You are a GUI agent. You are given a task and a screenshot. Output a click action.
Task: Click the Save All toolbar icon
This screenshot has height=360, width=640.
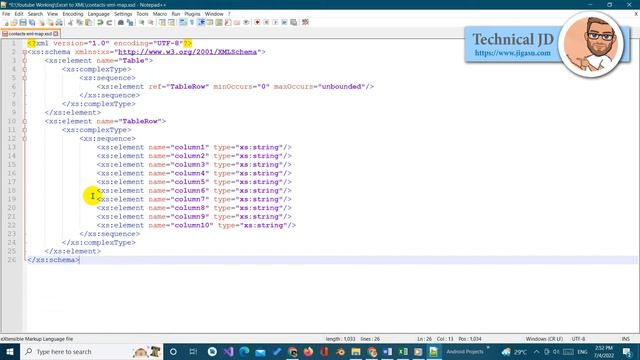tap(32, 22)
